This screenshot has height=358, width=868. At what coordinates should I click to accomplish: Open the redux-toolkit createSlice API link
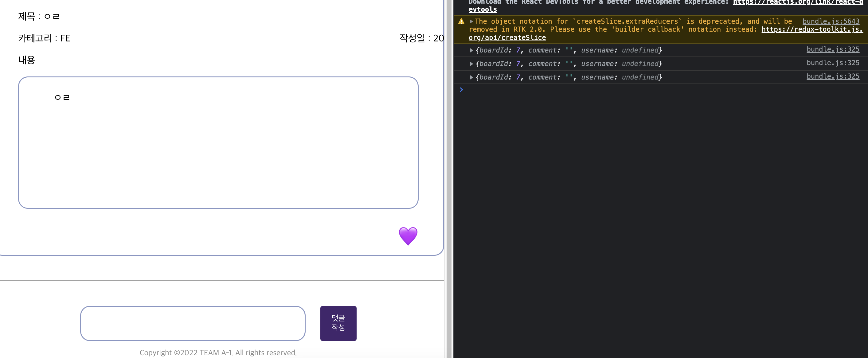point(812,29)
